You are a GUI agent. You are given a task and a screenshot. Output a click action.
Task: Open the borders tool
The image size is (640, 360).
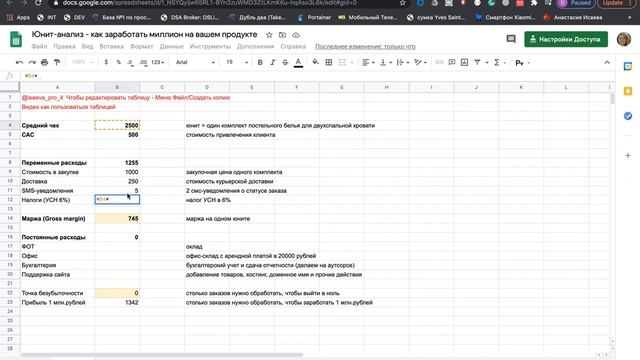(x=329, y=62)
